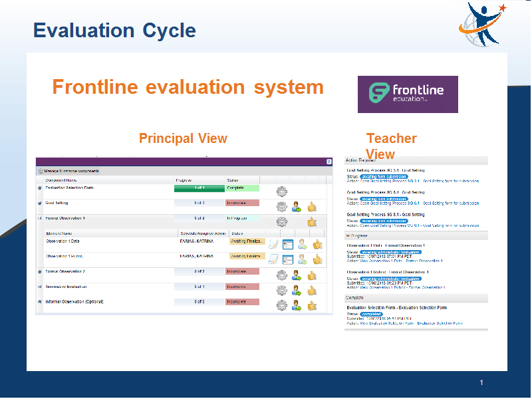Open the help icon on purple bar
Image resolution: width=532 pixels, height=399 pixels.
[x=329, y=162]
